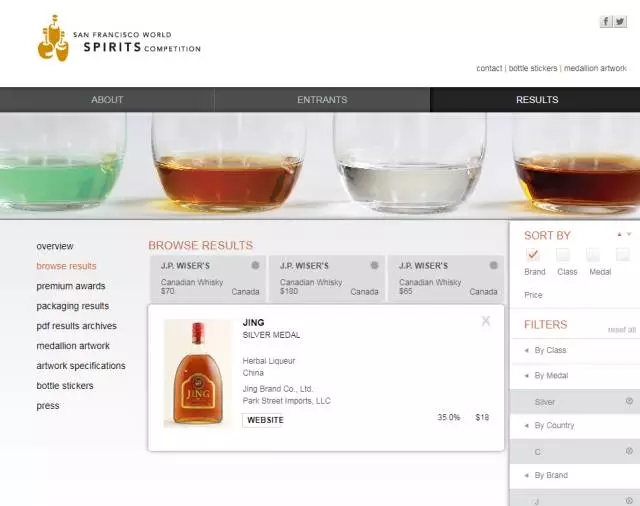This screenshot has height=506, width=640.
Task: Select the JING bottle thumbnail image
Action: [x=198, y=373]
